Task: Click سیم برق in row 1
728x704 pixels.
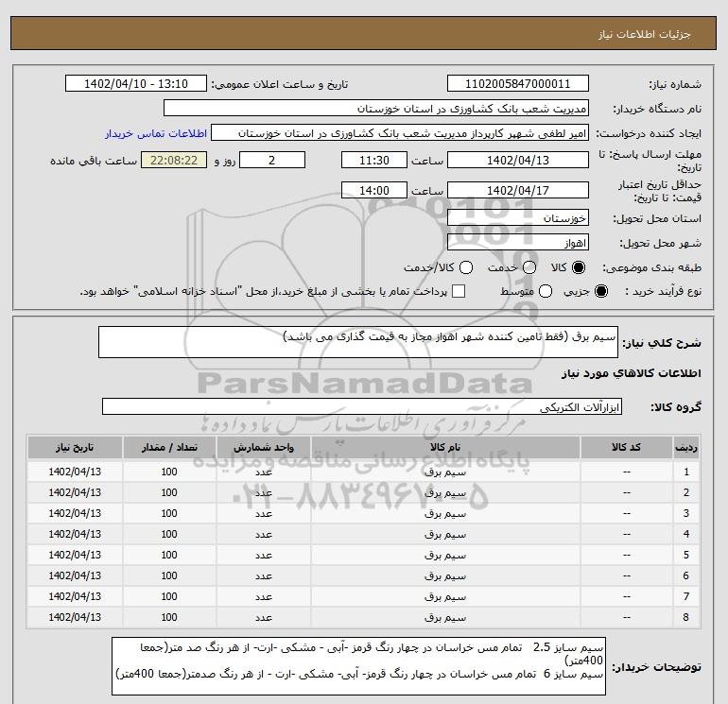Action: pyautogui.click(x=444, y=472)
